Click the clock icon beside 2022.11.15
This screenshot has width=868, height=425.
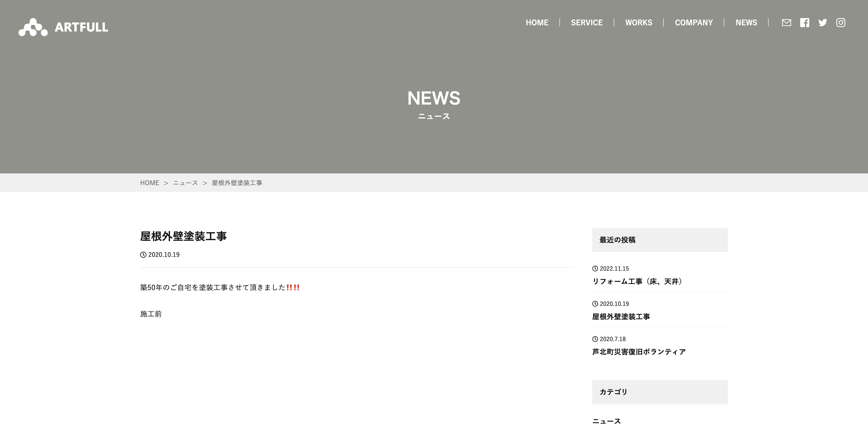point(595,269)
